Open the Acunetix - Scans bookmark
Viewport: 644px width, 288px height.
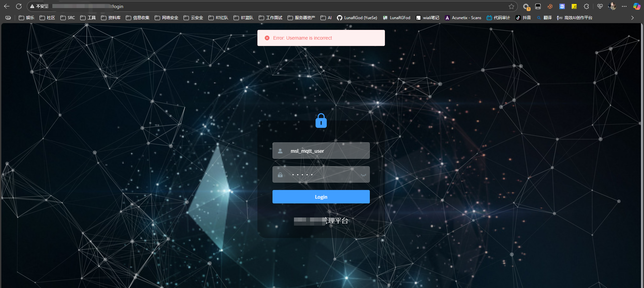coord(463,18)
